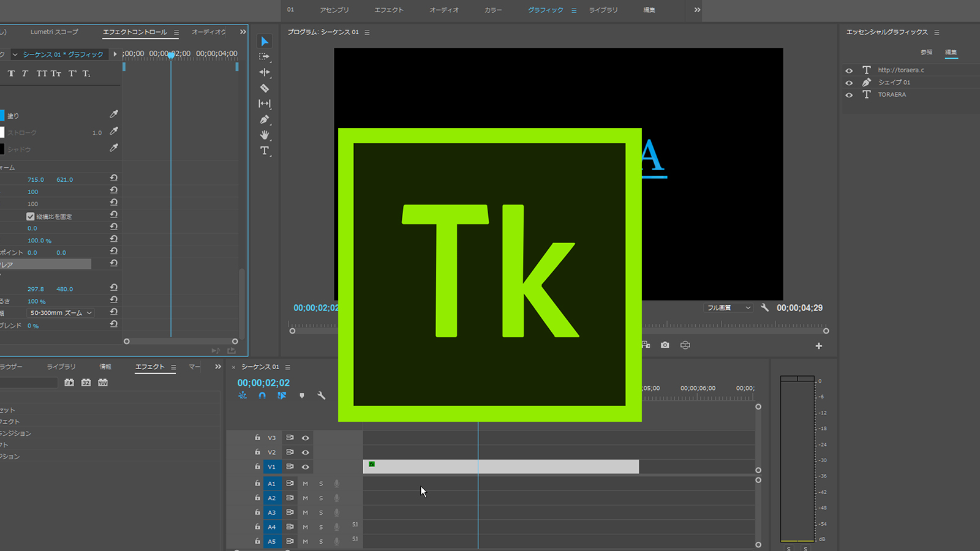Select the graphic clip on V1

(x=500, y=467)
